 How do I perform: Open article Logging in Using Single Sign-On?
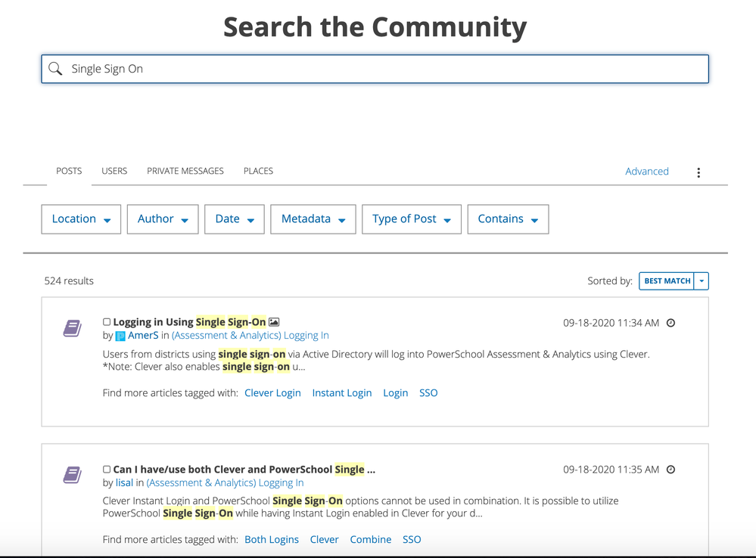[x=189, y=322]
